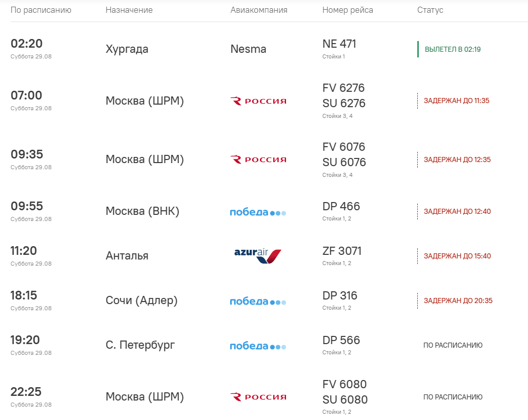Image resolution: width=528 pixels, height=420 pixels.
Task: Open the Хургада flight NE 471
Action: tap(339, 44)
